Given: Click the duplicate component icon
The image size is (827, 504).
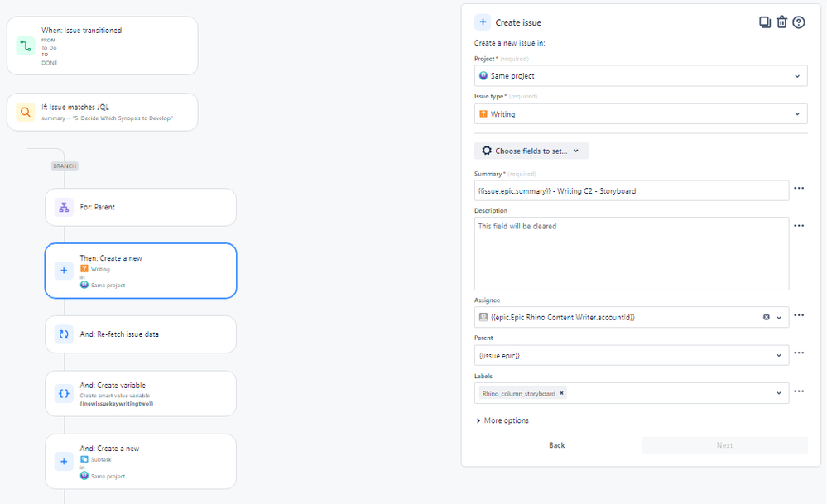Looking at the screenshot, I should pos(765,22).
